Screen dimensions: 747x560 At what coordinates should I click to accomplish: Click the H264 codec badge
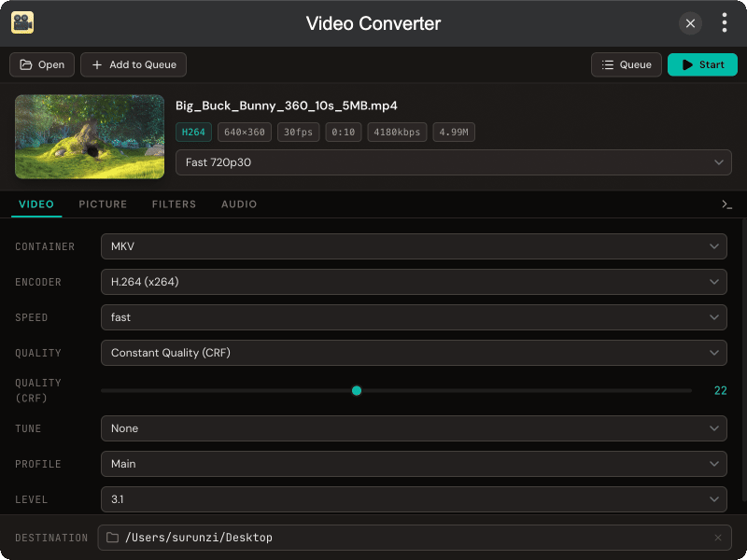193,133
